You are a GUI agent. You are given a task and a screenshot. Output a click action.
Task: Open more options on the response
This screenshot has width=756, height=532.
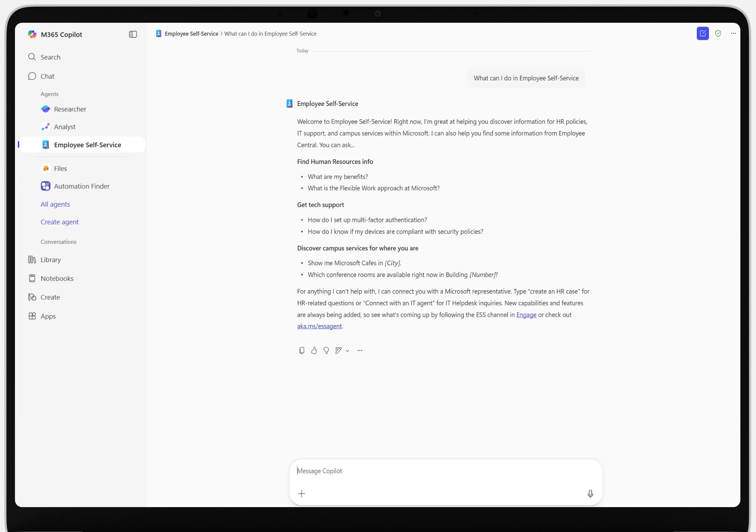pos(359,350)
